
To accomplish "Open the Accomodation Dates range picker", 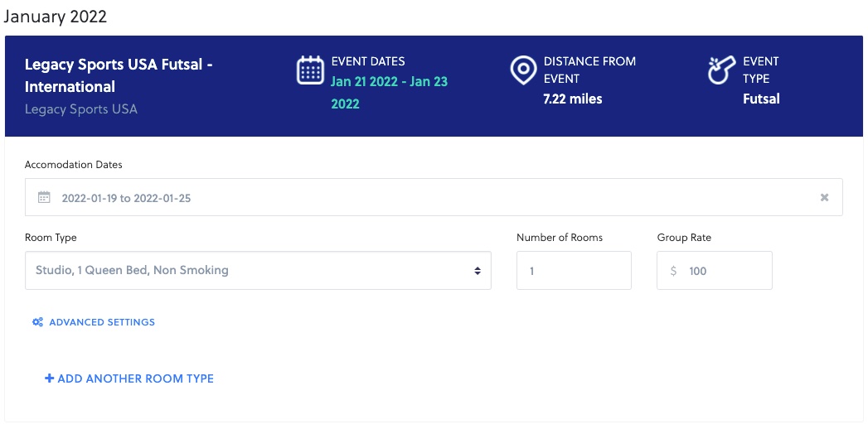I will 415,198.
